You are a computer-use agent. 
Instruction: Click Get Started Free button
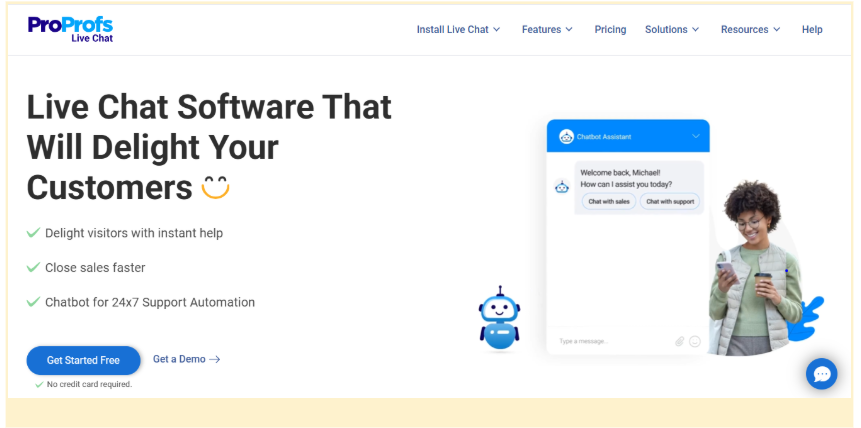pos(83,360)
